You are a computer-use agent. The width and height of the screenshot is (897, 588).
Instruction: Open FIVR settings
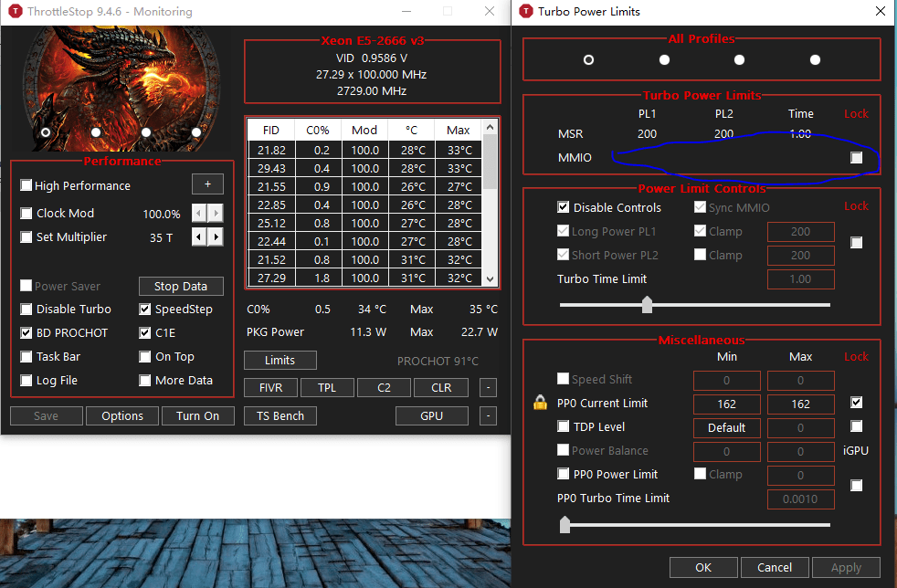click(270, 387)
